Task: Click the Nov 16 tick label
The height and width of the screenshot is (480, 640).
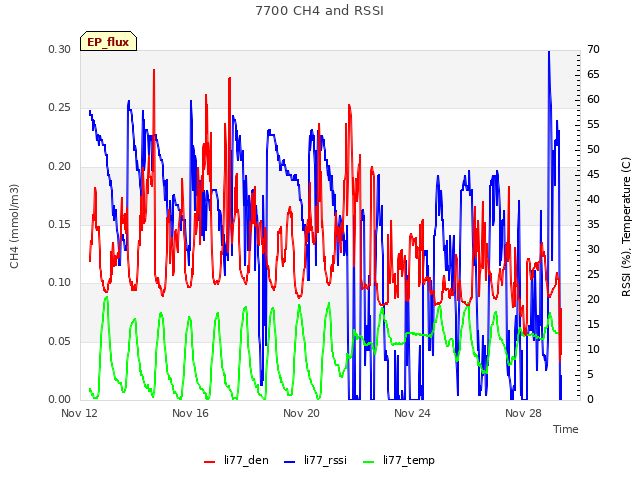Action: click(x=190, y=413)
